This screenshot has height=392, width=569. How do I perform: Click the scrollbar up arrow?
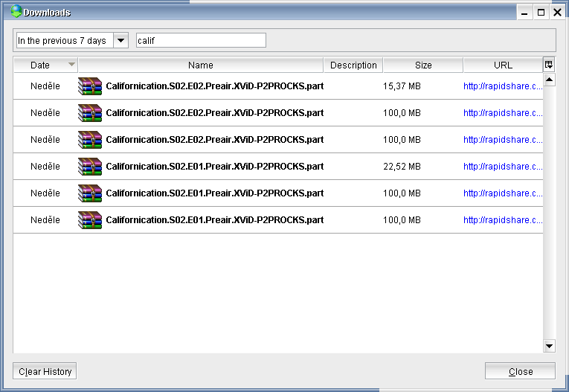pyautogui.click(x=550, y=80)
